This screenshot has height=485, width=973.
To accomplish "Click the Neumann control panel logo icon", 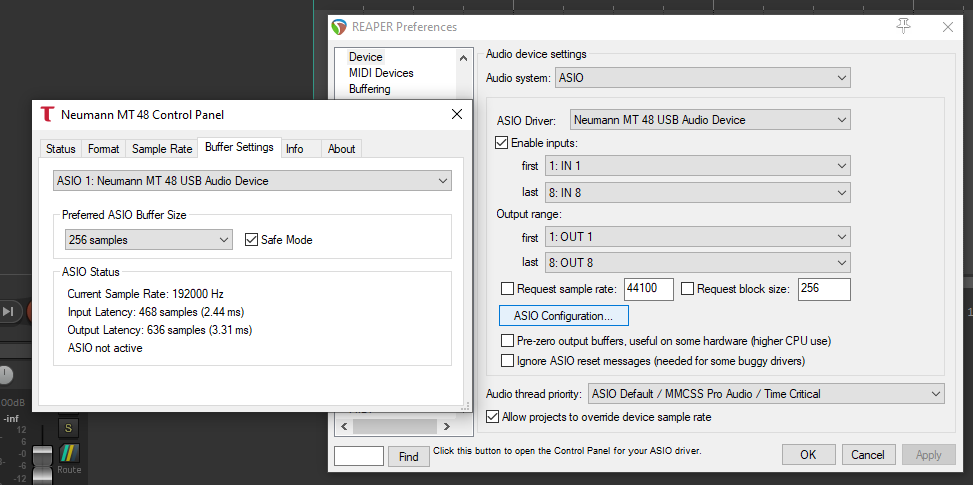I will pyautogui.click(x=47, y=114).
